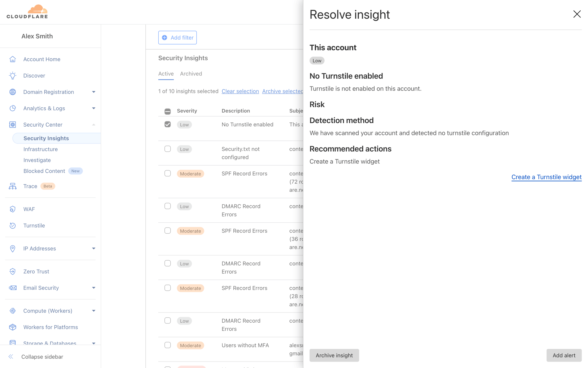
Task: Collapse Security Center section arrow
Action: (x=94, y=125)
